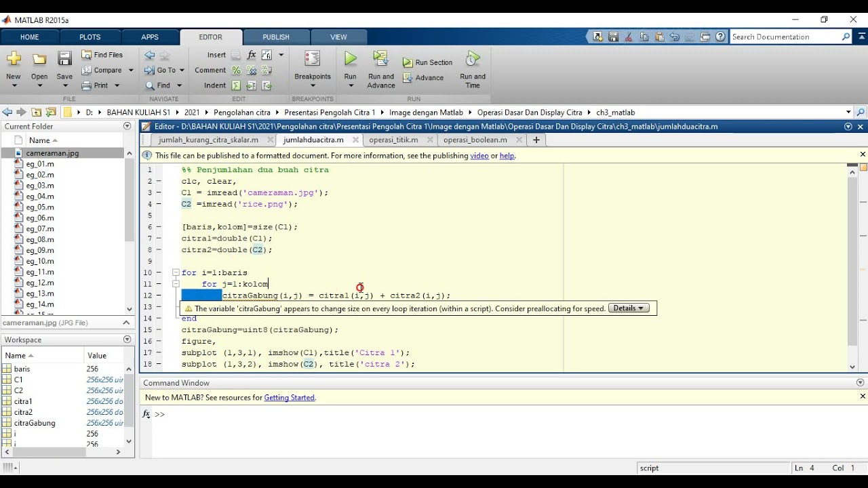Click the Run Section icon
868x488 pixels.
(x=408, y=62)
